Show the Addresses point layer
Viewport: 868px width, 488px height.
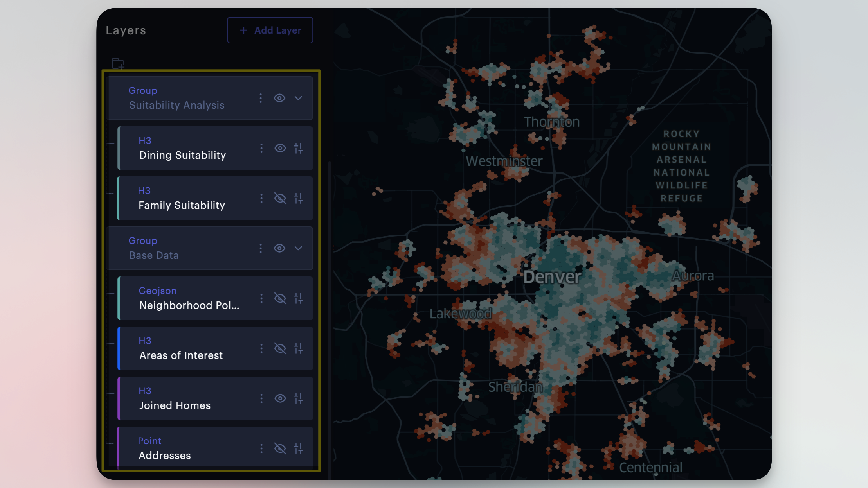[x=280, y=449]
